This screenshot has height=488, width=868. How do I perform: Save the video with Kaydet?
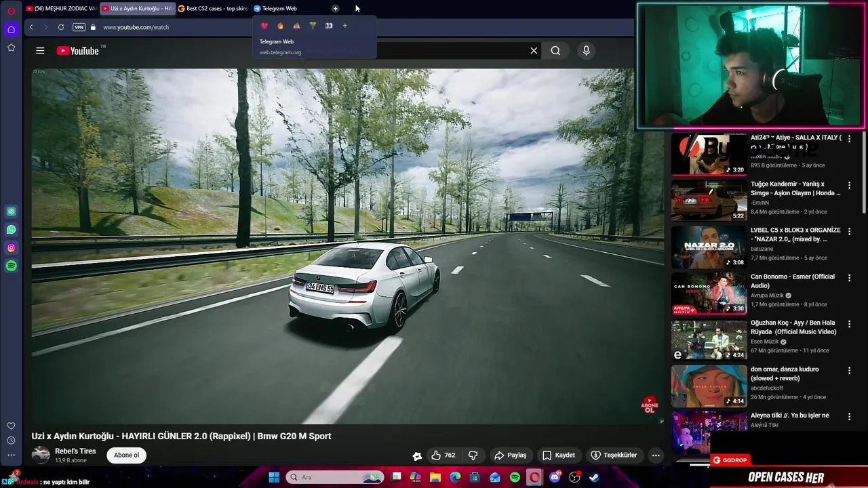[558, 455]
